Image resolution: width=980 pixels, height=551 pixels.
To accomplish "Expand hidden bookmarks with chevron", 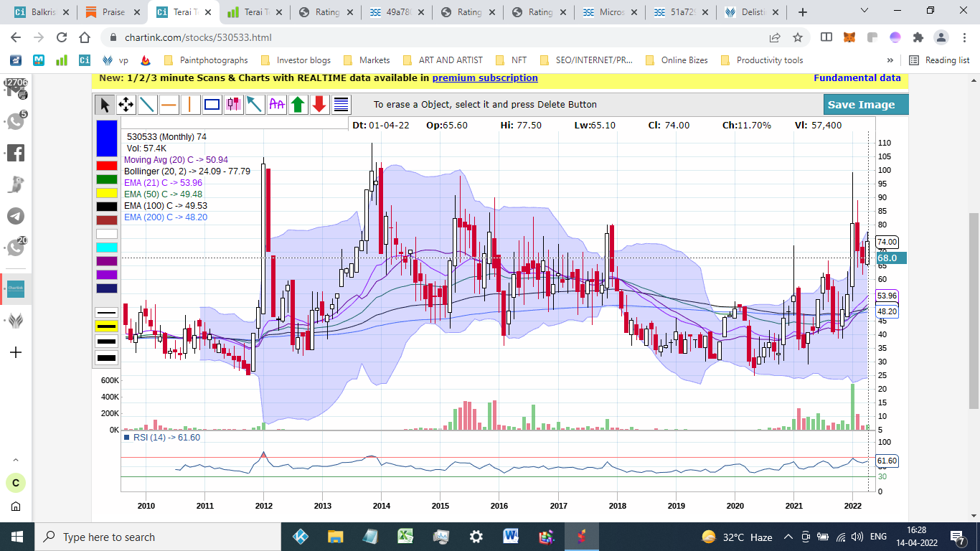I will point(890,60).
